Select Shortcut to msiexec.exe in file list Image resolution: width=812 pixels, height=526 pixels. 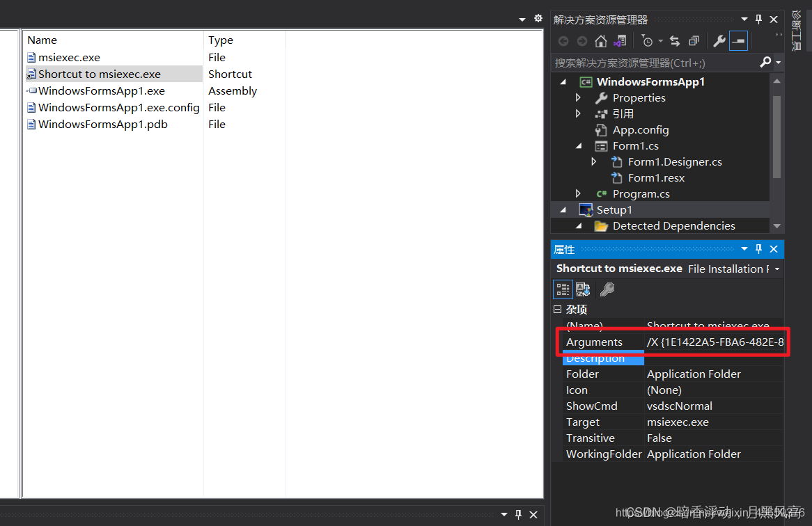click(x=100, y=74)
